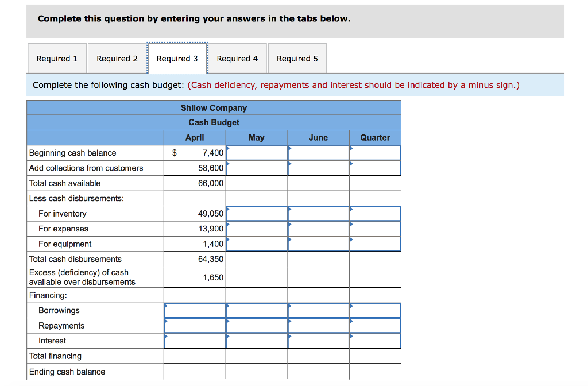588x386 pixels.
Task: Click the Complete the following cash budget instruction
Action: click(x=109, y=85)
